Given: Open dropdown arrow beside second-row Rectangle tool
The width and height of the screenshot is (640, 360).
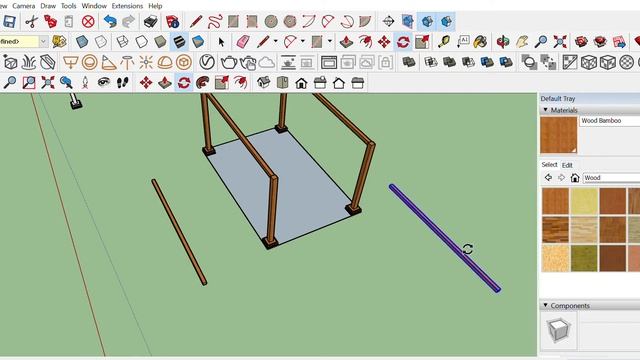Looking at the screenshot, I should pyautogui.click(x=329, y=42).
